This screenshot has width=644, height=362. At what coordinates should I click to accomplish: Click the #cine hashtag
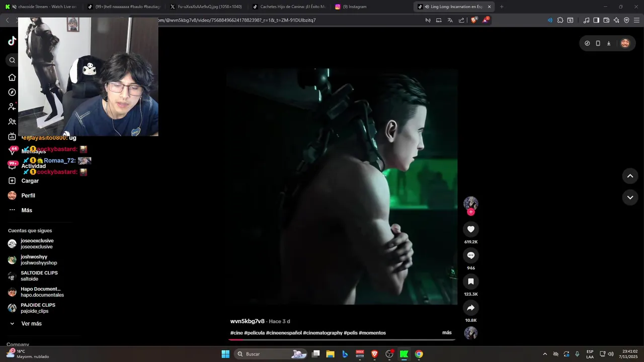pyautogui.click(x=236, y=333)
